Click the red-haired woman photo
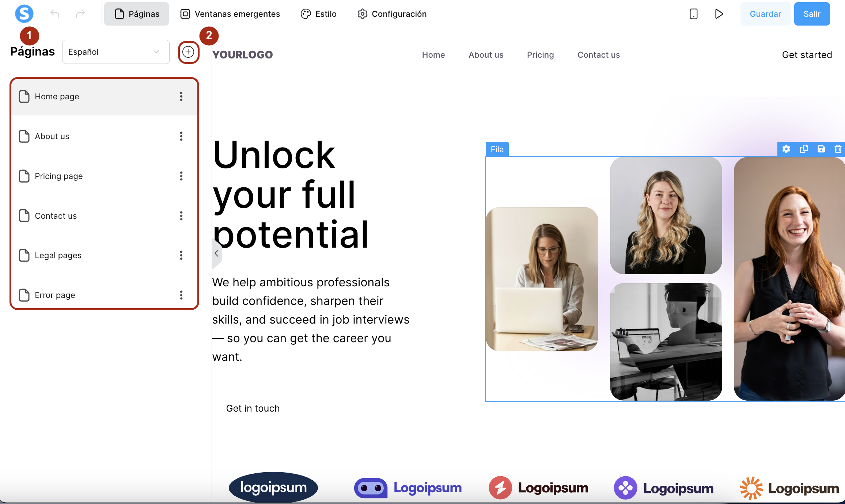Viewport: 845px width, 504px height. (789, 278)
